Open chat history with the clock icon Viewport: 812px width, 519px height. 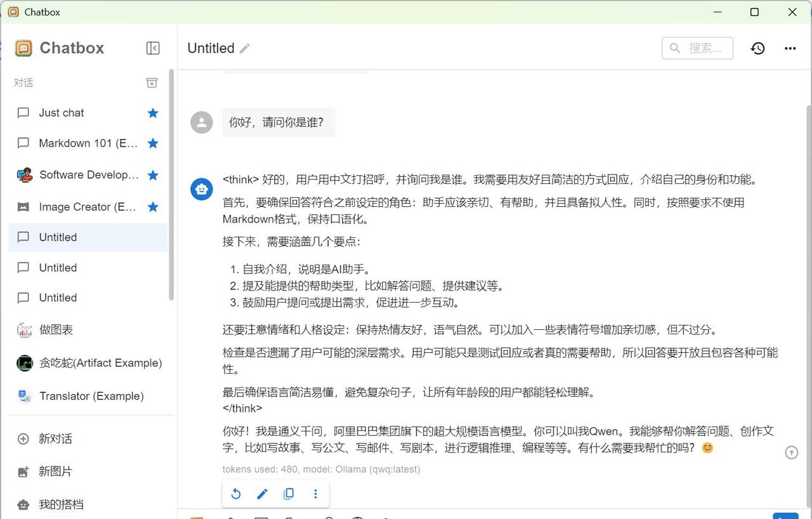[757, 48]
